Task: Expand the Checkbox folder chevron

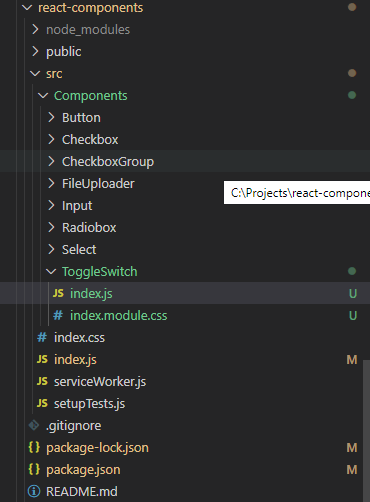Action: (x=51, y=140)
